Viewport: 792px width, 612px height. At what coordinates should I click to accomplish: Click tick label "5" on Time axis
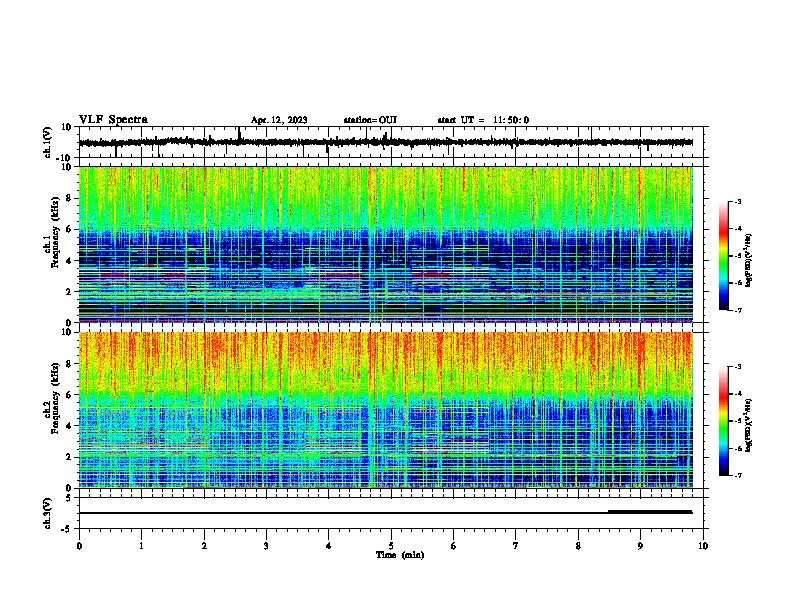coord(391,546)
